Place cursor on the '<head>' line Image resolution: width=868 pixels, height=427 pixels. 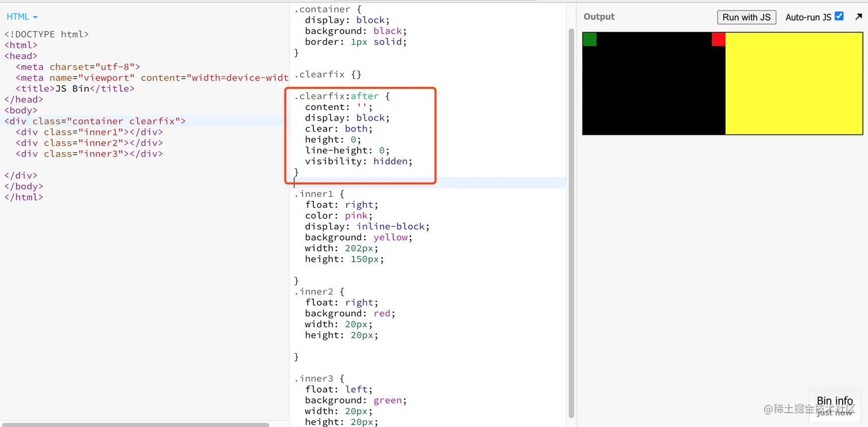[x=21, y=56]
